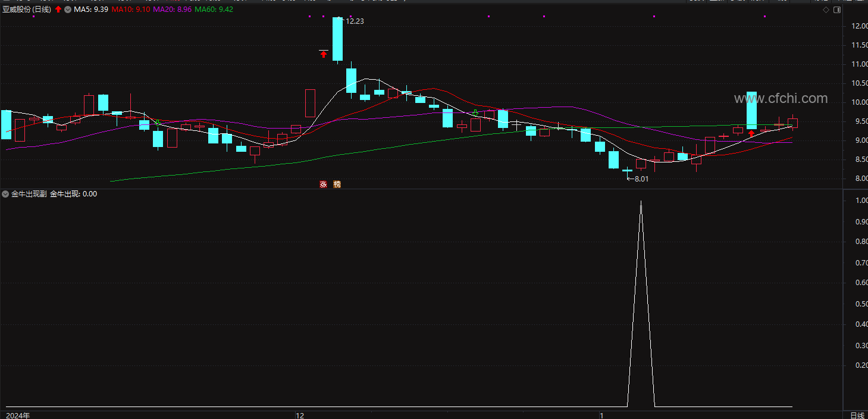Click the red arrow signal below the gap candle
The height and width of the screenshot is (419, 868).
tap(324, 55)
